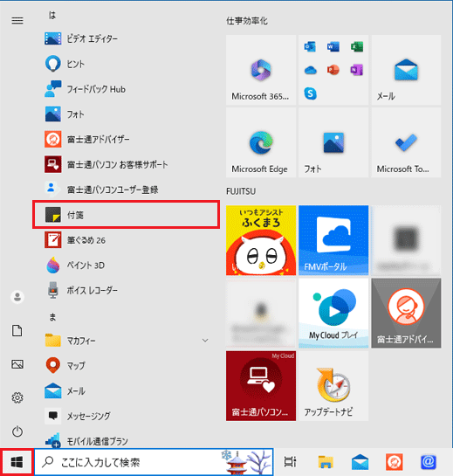Open Excel in the Office tile group
The width and height of the screenshot is (453, 476).
(x=357, y=47)
